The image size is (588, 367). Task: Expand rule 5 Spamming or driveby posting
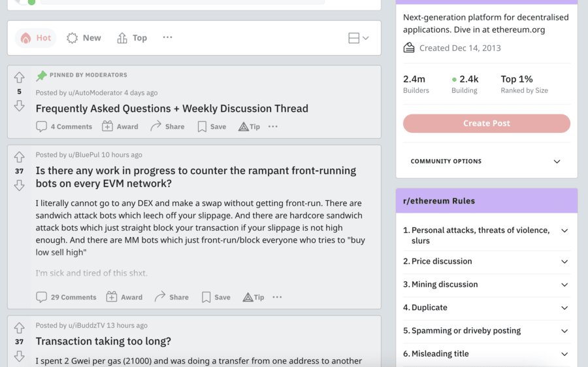pyautogui.click(x=486, y=331)
